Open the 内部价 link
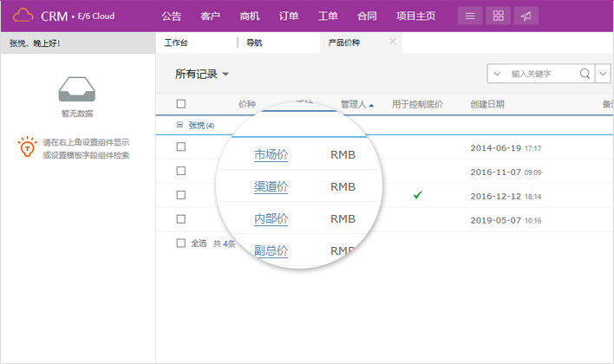The image size is (614, 364). (271, 218)
